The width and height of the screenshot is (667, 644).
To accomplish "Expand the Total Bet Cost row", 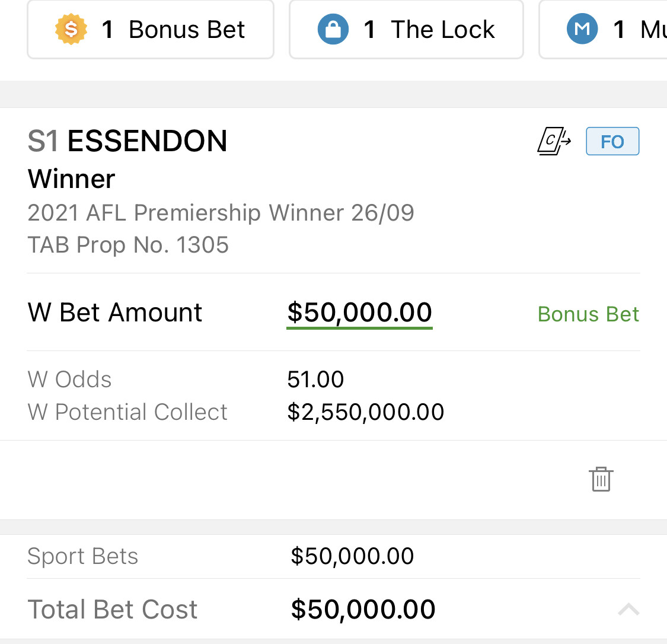I will pos(333,609).
